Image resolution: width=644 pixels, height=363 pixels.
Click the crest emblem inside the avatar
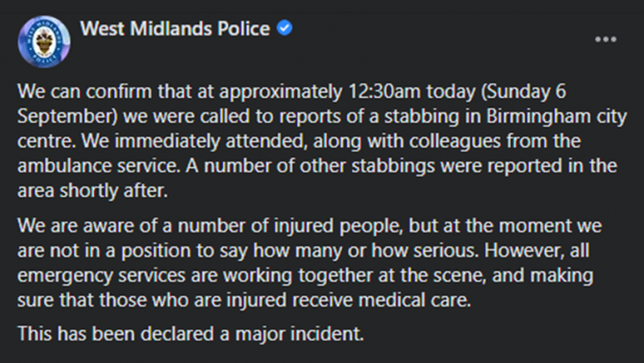coord(44,42)
